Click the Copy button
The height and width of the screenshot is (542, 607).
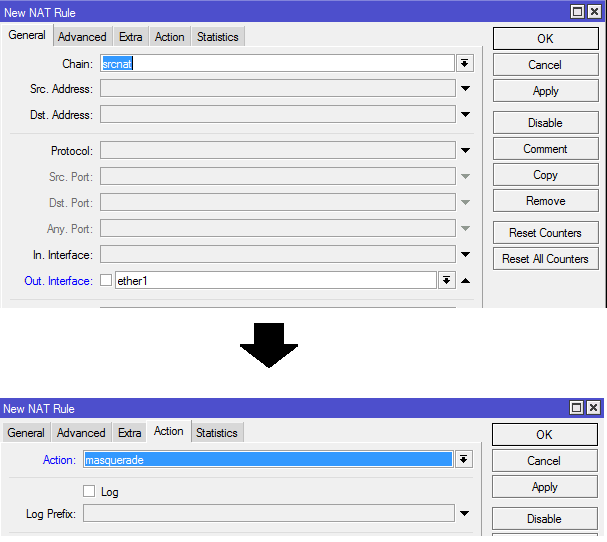pos(545,175)
